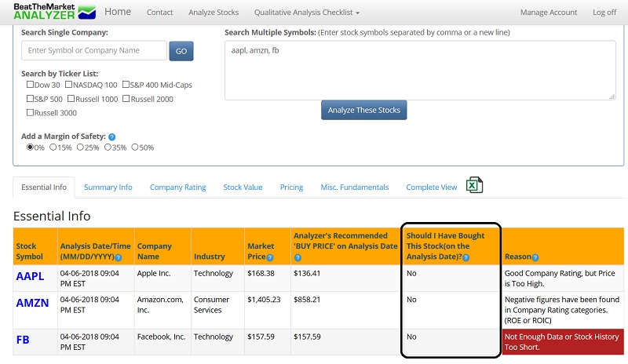Click the Consumer Services industry cell
This screenshot has height=364, width=628.
coord(217,310)
